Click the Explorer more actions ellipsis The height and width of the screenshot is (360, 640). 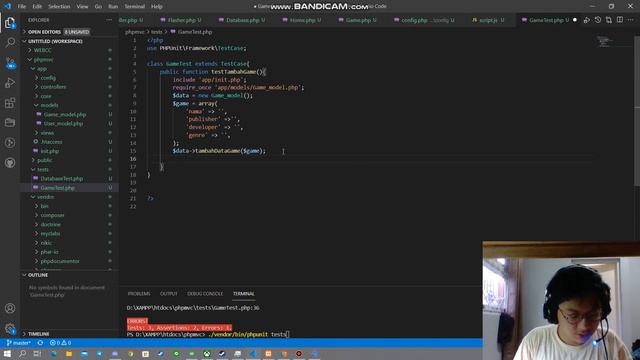(109, 20)
